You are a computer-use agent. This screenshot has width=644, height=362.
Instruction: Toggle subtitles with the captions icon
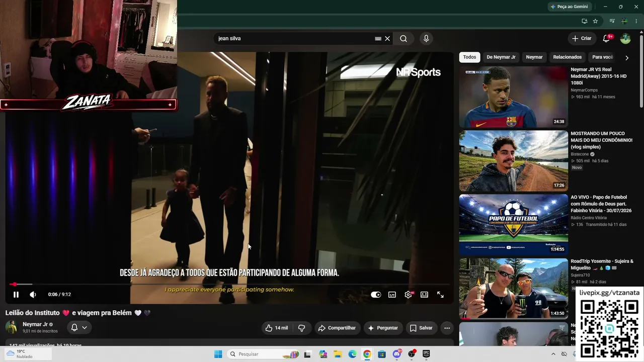(x=392, y=295)
